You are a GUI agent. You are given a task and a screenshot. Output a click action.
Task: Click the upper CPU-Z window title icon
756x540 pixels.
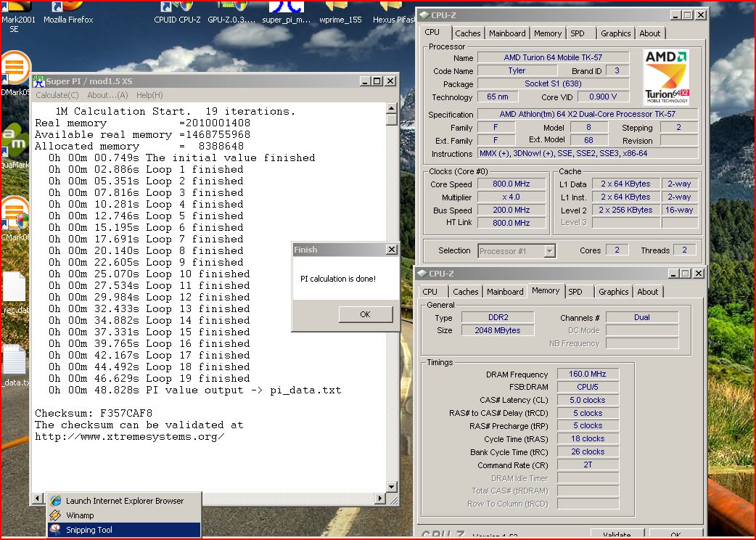[424, 15]
